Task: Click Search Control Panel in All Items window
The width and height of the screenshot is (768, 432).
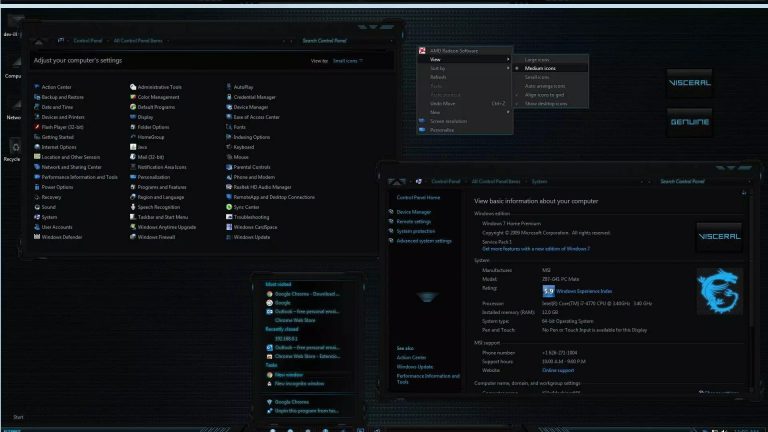Action: 343,41
